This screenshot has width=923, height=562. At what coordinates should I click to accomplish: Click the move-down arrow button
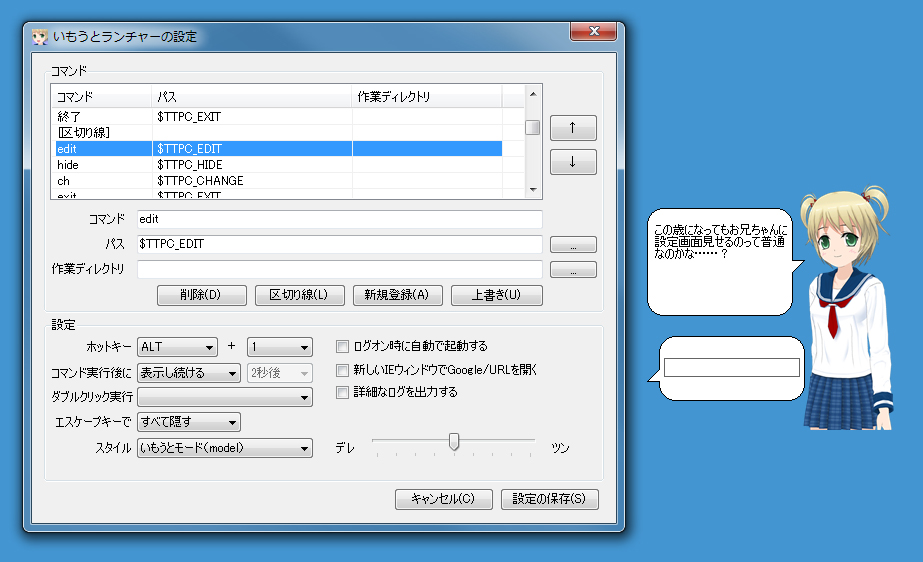pos(573,162)
